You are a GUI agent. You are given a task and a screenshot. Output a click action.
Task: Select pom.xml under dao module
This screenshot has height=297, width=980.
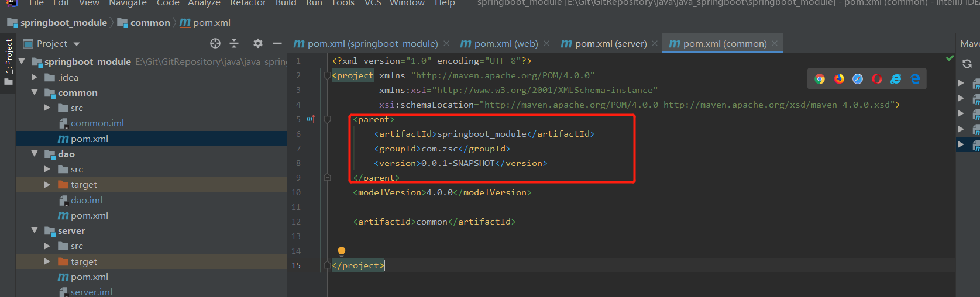[x=90, y=215]
